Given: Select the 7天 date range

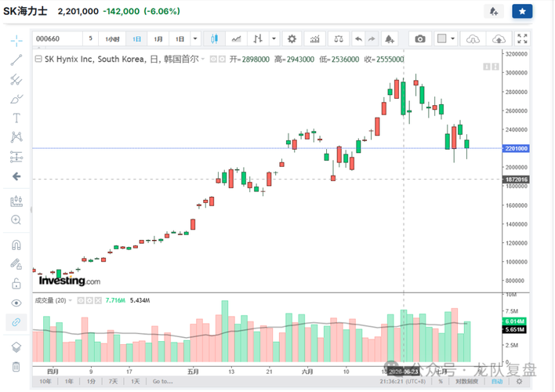Looking at the screenshot, I should pos(113,381).
